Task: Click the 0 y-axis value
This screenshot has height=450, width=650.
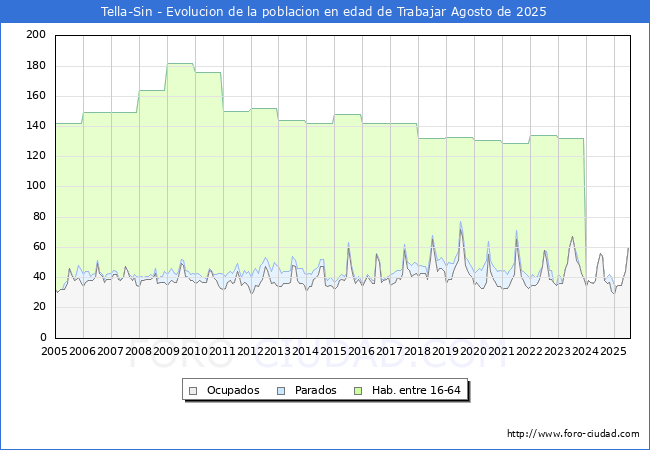Action: point(43,337)
